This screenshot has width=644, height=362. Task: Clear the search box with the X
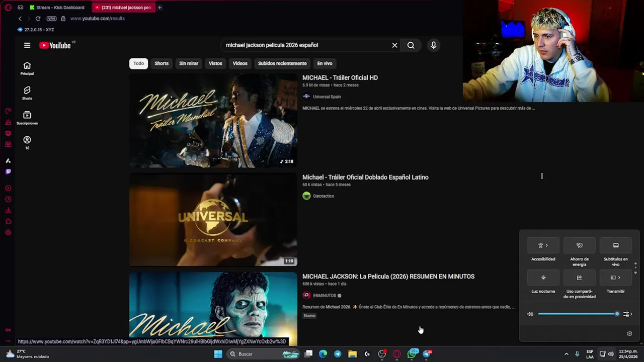(394, 45)
